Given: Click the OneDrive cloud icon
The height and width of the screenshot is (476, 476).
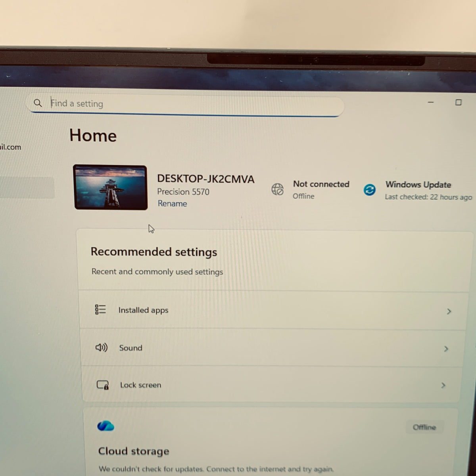Looking at the screenshot, I should [x=106, y=426].
